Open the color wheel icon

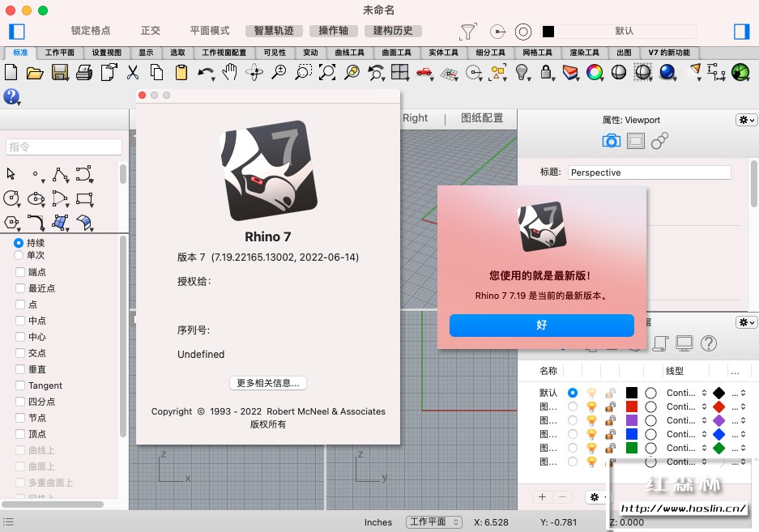595,73
